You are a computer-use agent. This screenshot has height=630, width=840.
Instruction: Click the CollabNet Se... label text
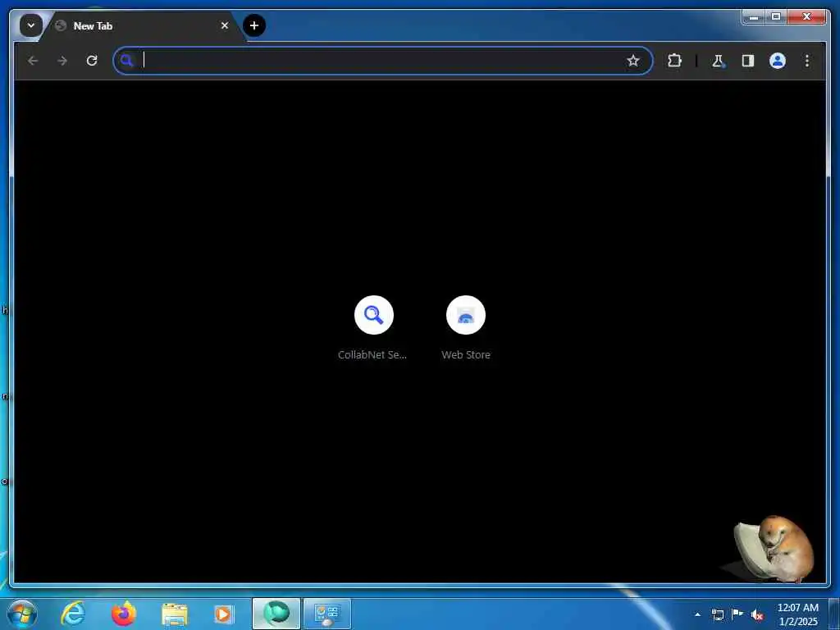(372, 354)
